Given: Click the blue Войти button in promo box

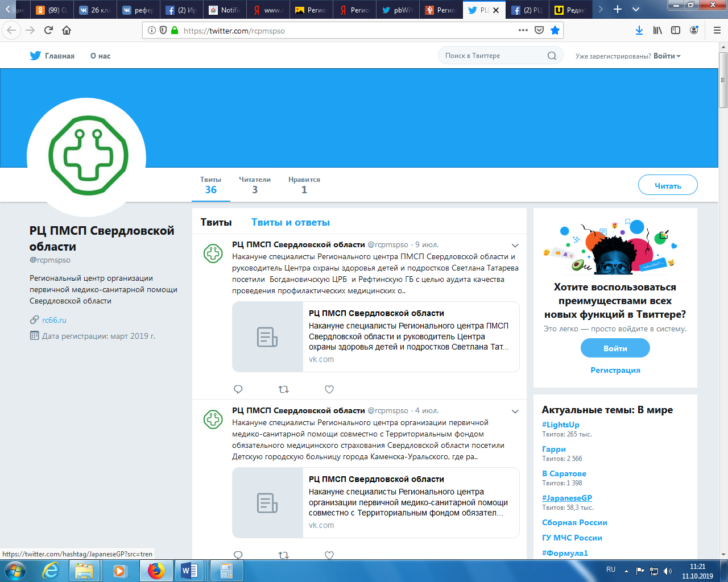Looking at the screenshot, I should (x=615, y=348).
